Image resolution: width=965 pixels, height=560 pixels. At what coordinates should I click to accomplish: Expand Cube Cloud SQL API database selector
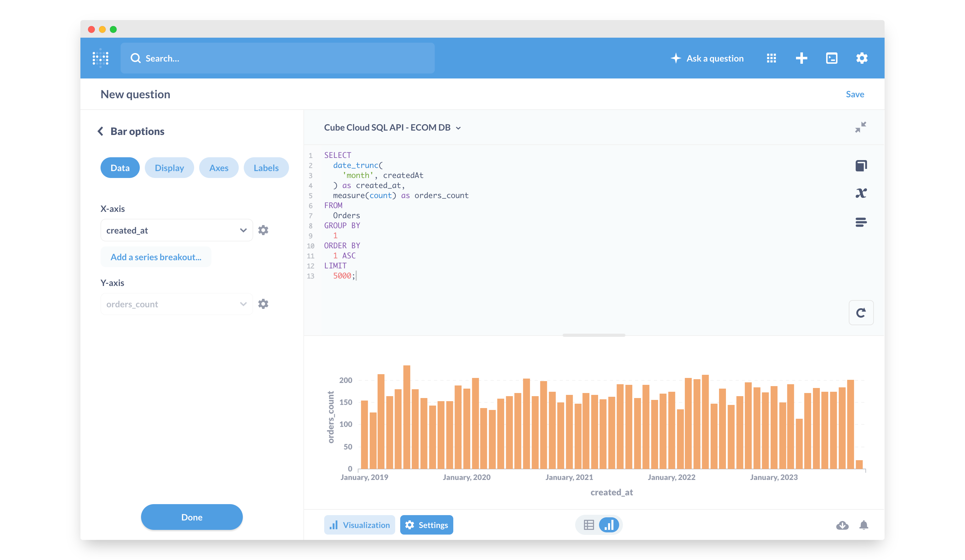coord(392,127)
